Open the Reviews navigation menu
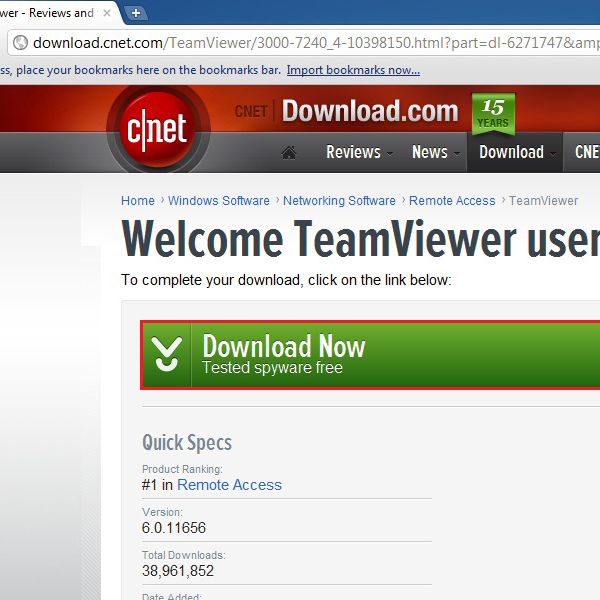This screenshot has height=600, width=600. (x=353, y=152)
